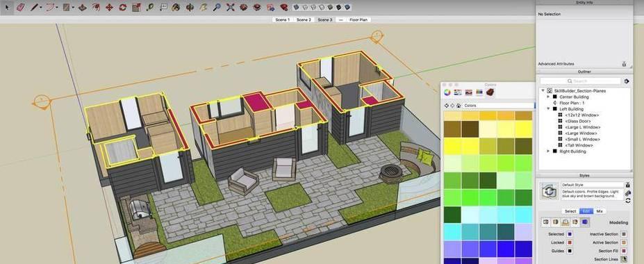Select the Eraser tool

(x=20, y=8)
